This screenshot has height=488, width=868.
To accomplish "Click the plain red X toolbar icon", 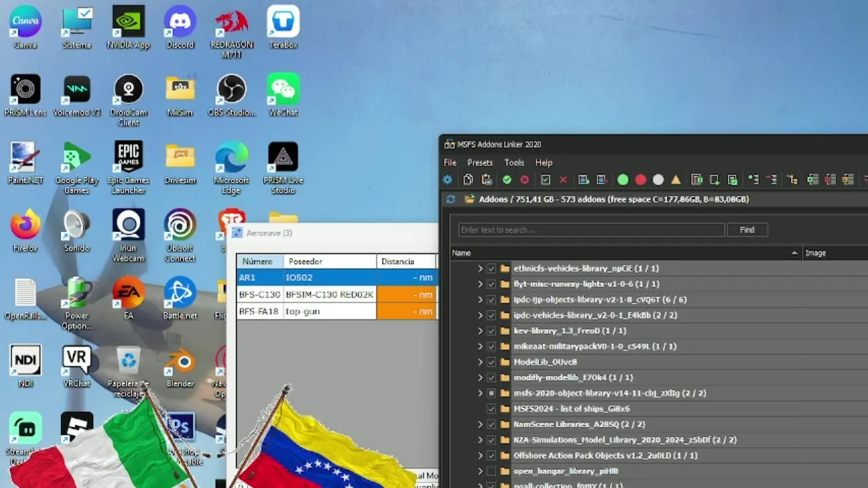I will coord(563,180).
